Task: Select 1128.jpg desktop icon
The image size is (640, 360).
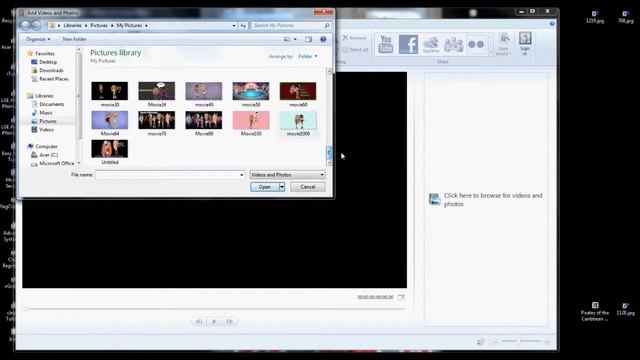Action: (625, 309)
